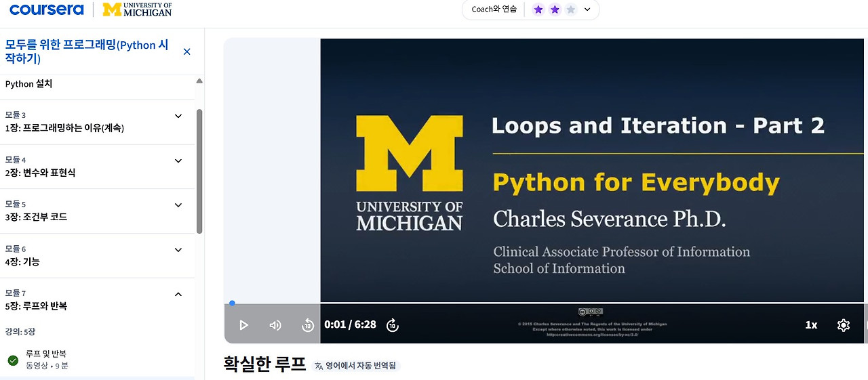Image resolution: width=868 pixels, height=380 pixels.
Task: Change playback speed 1x
Action: click(x=811, y=325)
